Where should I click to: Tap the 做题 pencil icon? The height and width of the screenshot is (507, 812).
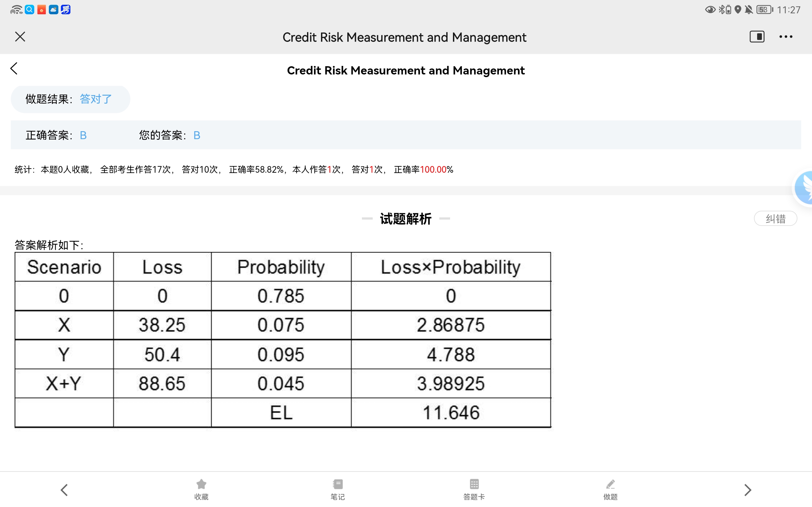point(610,489)
